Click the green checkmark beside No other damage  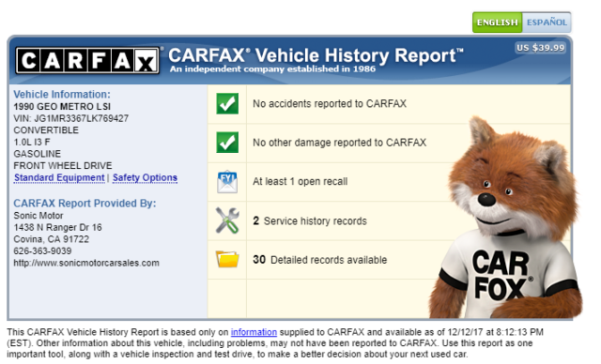(x=227, y=143)
